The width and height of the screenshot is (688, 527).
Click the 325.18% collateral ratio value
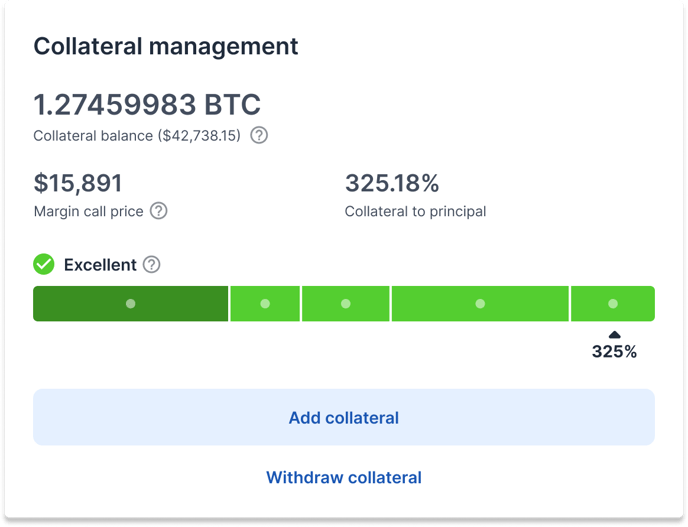click(392, 183)
